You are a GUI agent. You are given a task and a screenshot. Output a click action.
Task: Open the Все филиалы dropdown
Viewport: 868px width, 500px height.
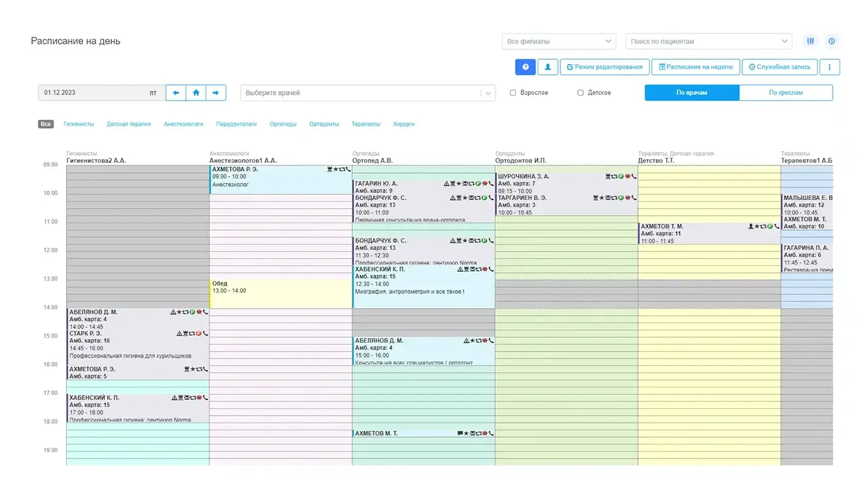coord(559,42)
